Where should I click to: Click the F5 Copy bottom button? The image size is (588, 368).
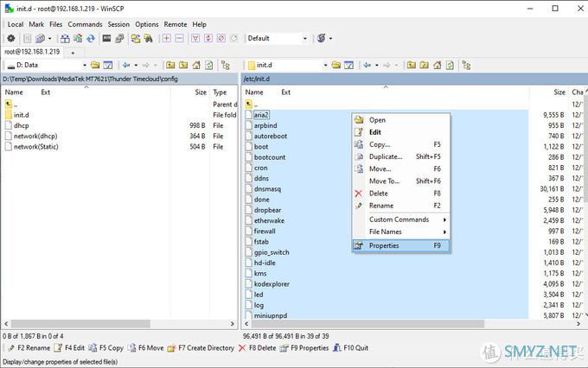click(x=106, y=348)
